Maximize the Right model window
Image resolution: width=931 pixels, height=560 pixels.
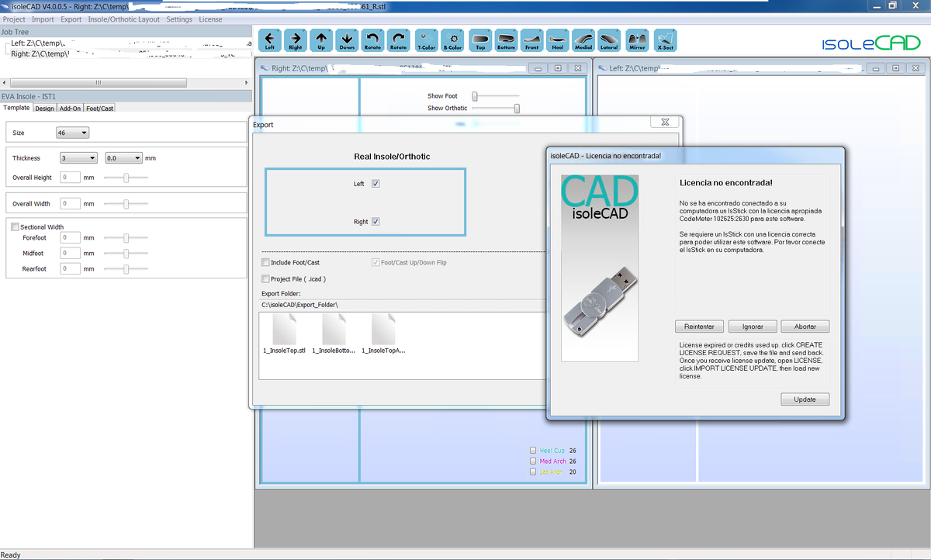click(x=558, y=68)
